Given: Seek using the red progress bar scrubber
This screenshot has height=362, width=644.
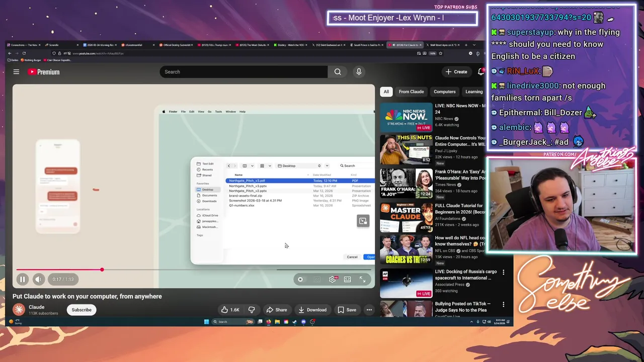Looking at the screenshot, I should coord(102,270).
